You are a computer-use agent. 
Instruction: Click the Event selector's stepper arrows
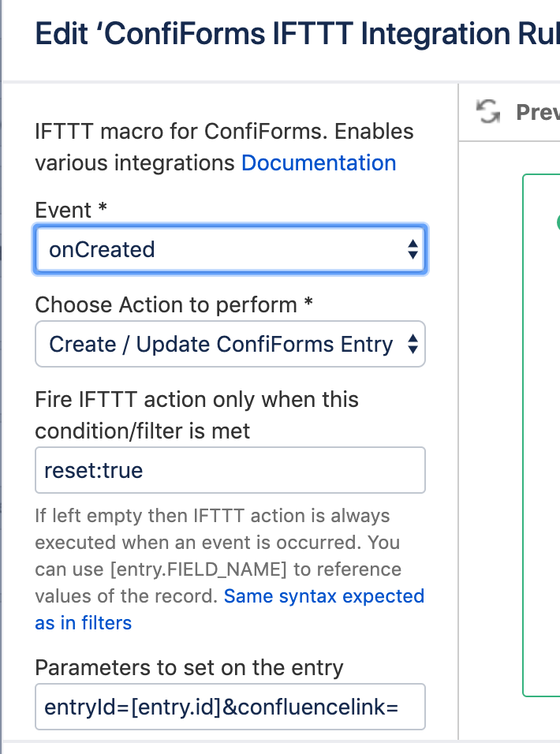tap(413, 249)
